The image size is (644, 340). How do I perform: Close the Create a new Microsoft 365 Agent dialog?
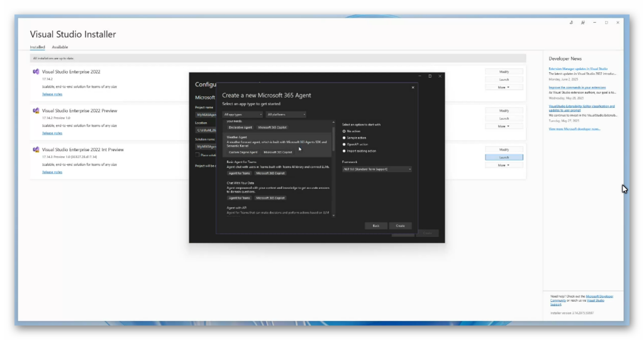pos(413,87)
